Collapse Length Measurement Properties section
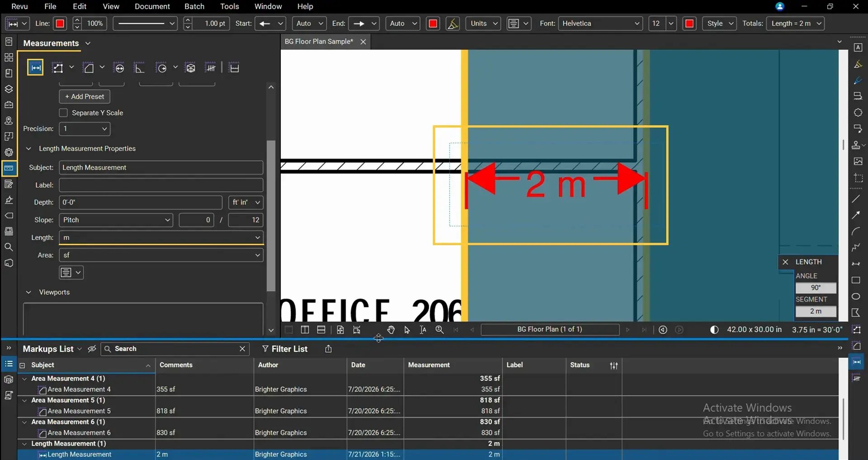 point(28,148)
